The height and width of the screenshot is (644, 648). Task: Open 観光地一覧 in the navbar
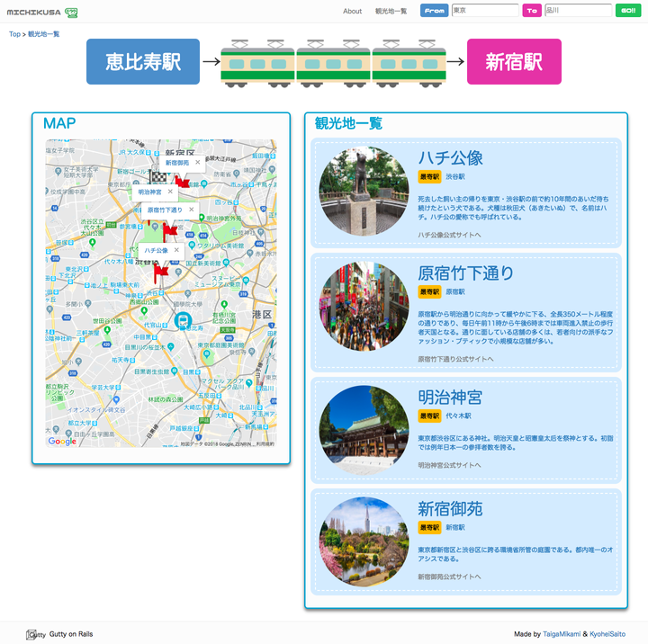391,11
